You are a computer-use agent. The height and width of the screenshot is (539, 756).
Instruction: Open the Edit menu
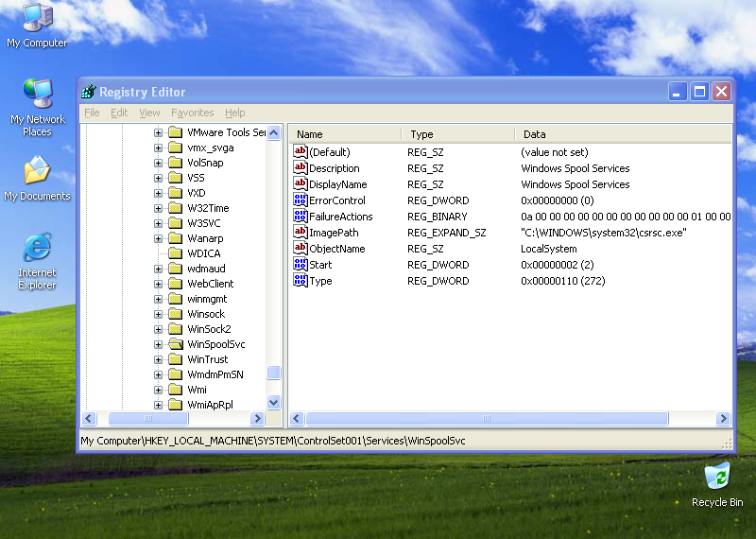(119, 113)
